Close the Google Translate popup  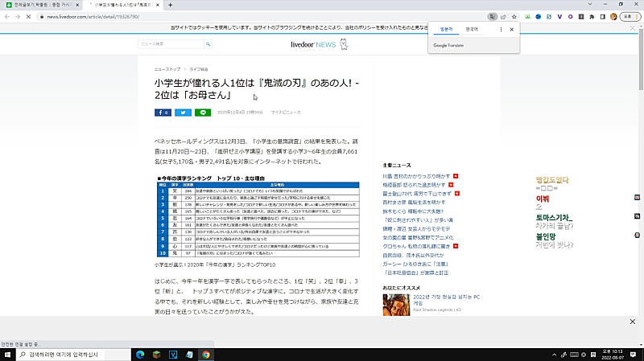pyautogui.click(x=512, y=29)
